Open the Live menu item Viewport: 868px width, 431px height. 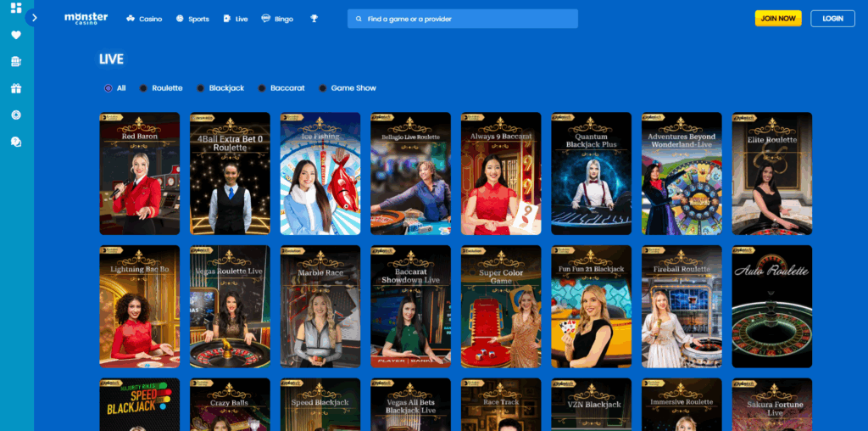(236, 19)
